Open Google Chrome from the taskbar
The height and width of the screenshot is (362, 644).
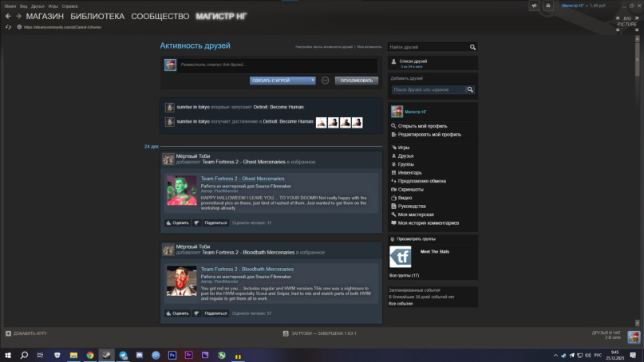(90, 355)
